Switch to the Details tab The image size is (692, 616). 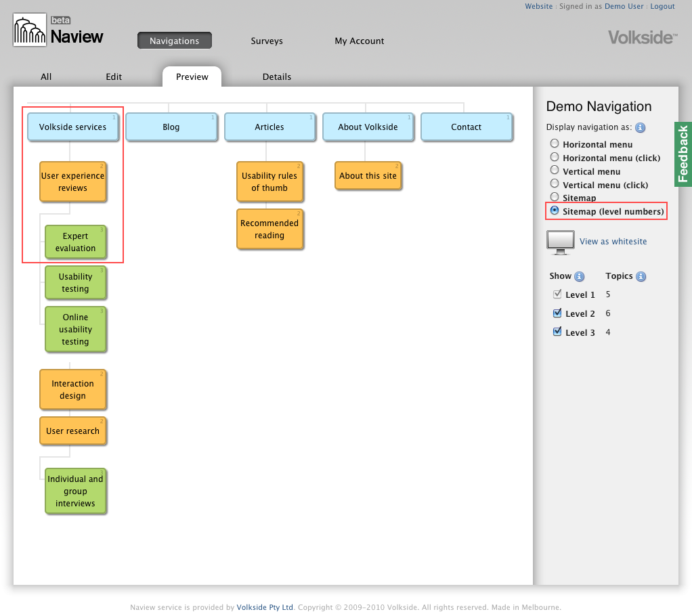277,76
